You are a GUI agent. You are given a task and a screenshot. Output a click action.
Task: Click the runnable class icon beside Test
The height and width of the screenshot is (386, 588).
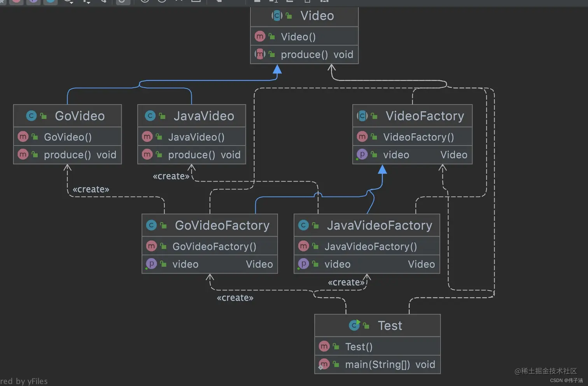pos(355,325)
